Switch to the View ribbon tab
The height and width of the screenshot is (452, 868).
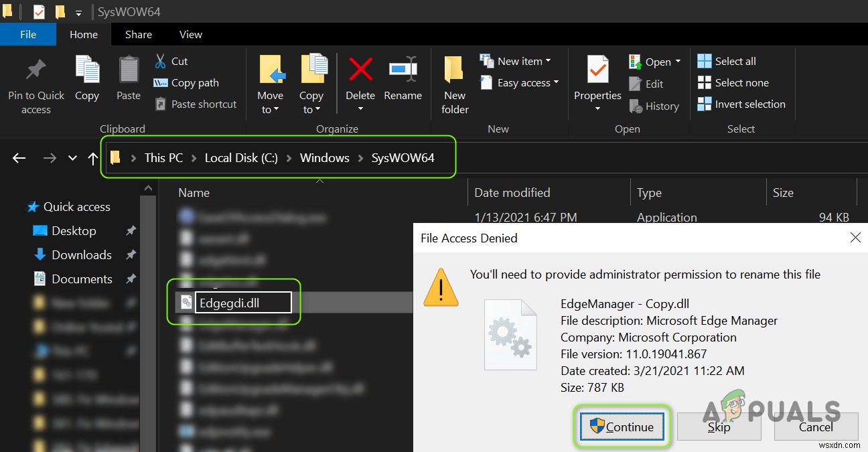191,35
